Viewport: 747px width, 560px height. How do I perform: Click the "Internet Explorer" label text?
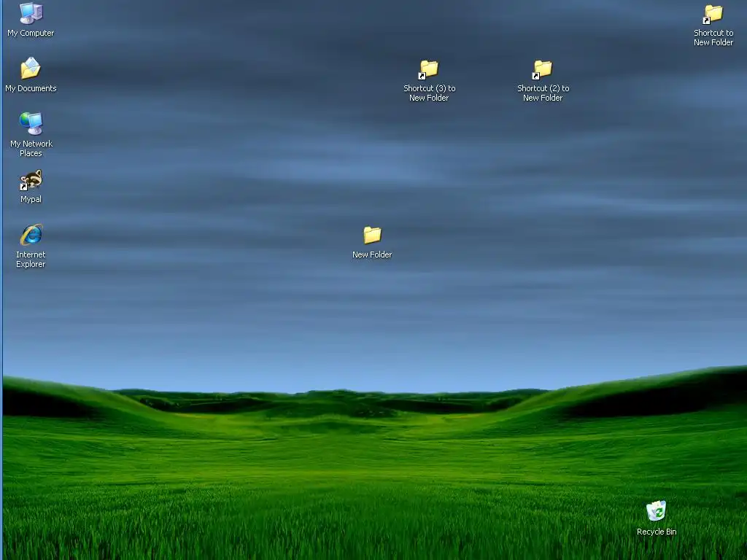coord(31,259)
